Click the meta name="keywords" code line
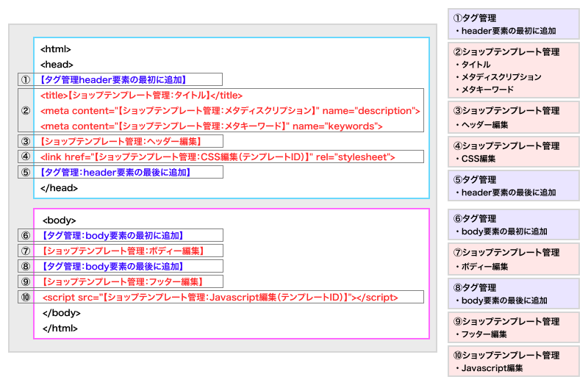588x385 pixels. (x=211, y=126)
